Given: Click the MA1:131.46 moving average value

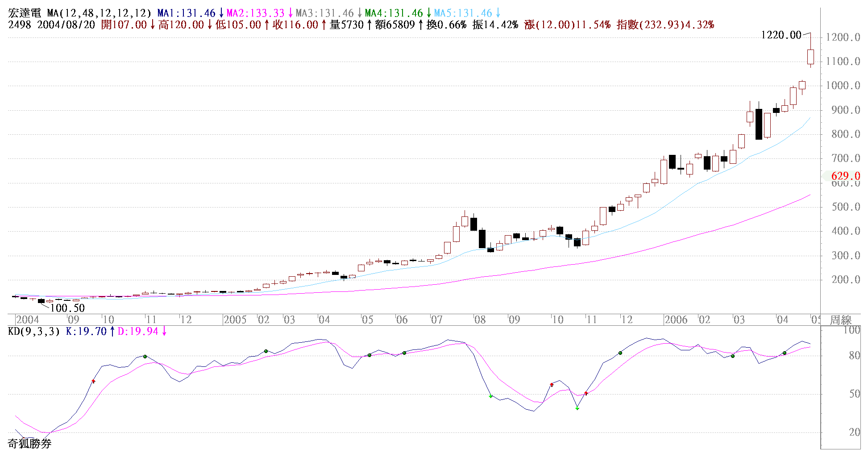Looking at the screenshot, I should point(187,13).
